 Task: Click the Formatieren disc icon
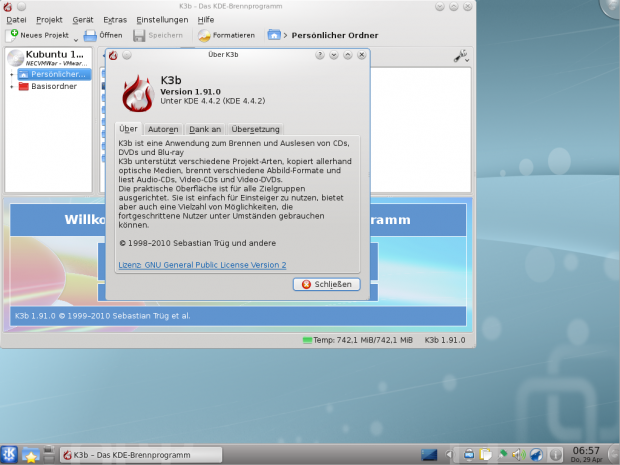(x=204, y=36)
